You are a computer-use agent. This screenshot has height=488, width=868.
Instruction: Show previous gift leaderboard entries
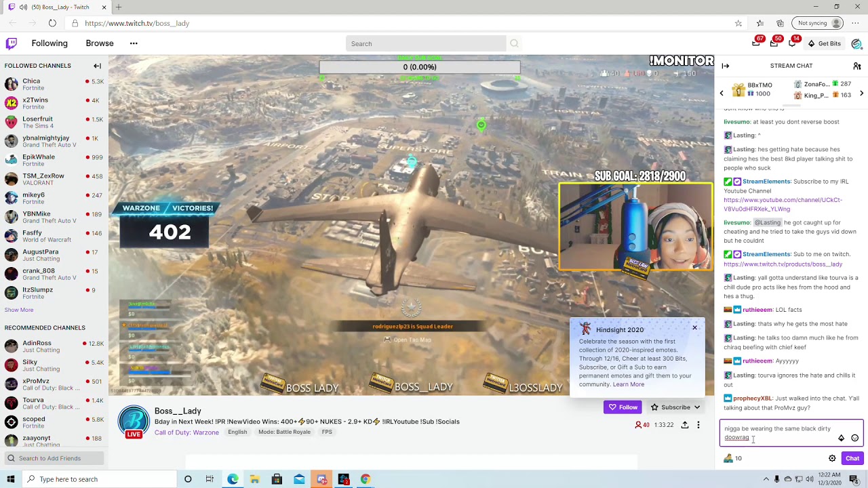point(722,93)
